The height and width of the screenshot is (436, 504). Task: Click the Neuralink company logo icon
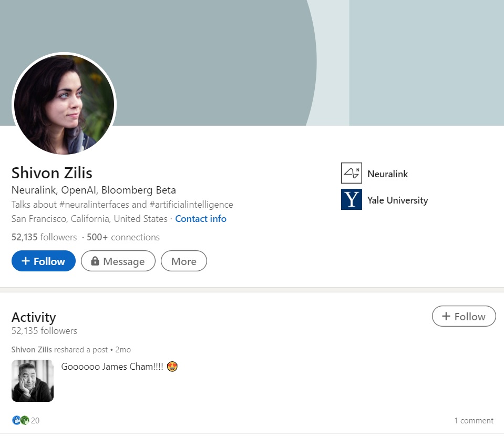click(x=351, y=174)
